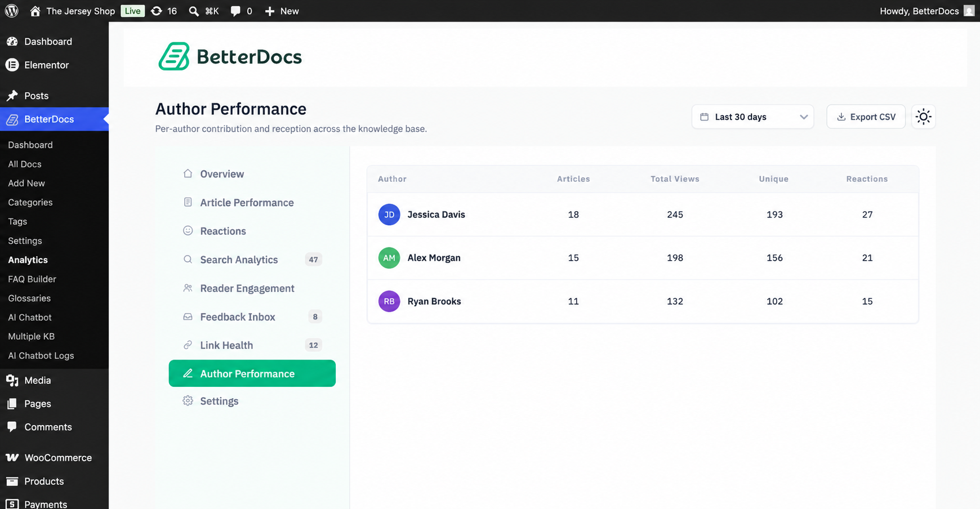This screenshot has height=509, width=980.
Task: Click the Reactions column header in the table
Action: [867, 179]
